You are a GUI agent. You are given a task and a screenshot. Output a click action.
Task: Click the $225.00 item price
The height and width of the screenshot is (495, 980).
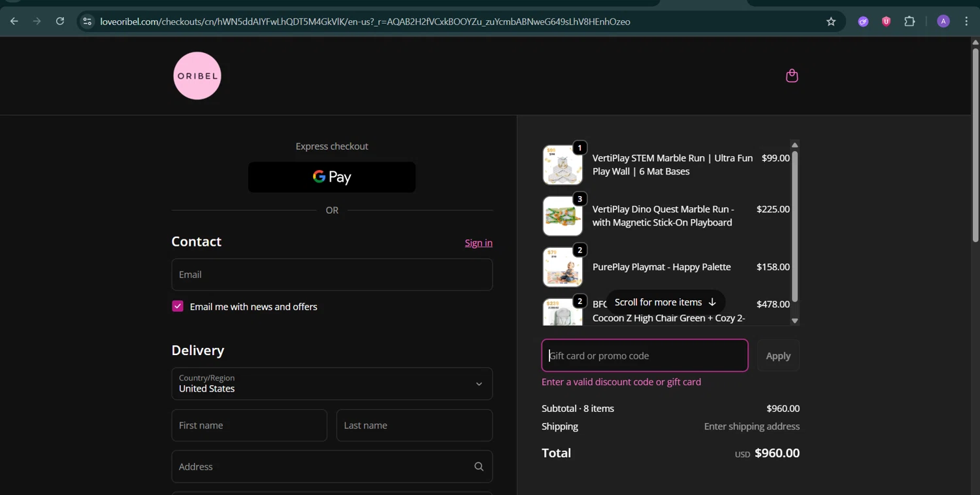coord(773,209)
